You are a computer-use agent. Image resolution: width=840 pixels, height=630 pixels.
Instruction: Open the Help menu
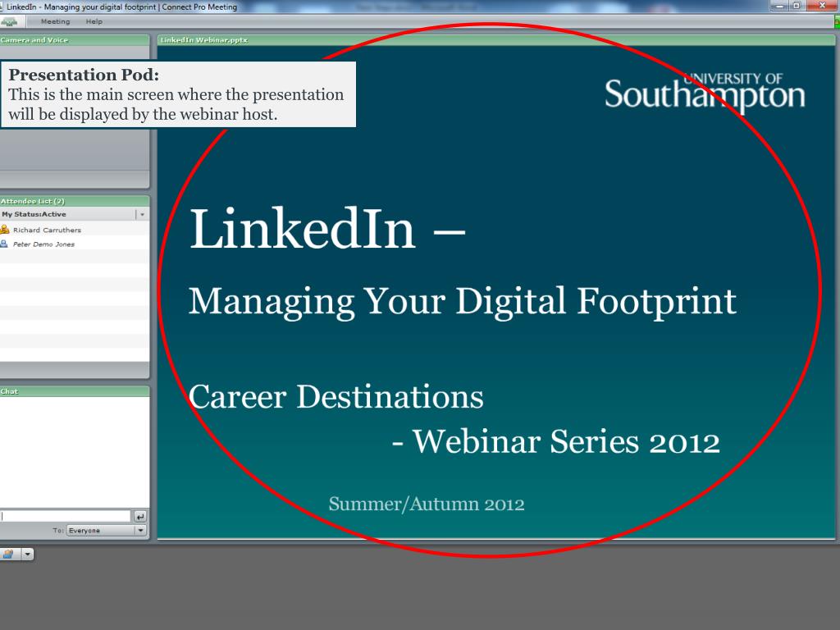pos(94,21)
